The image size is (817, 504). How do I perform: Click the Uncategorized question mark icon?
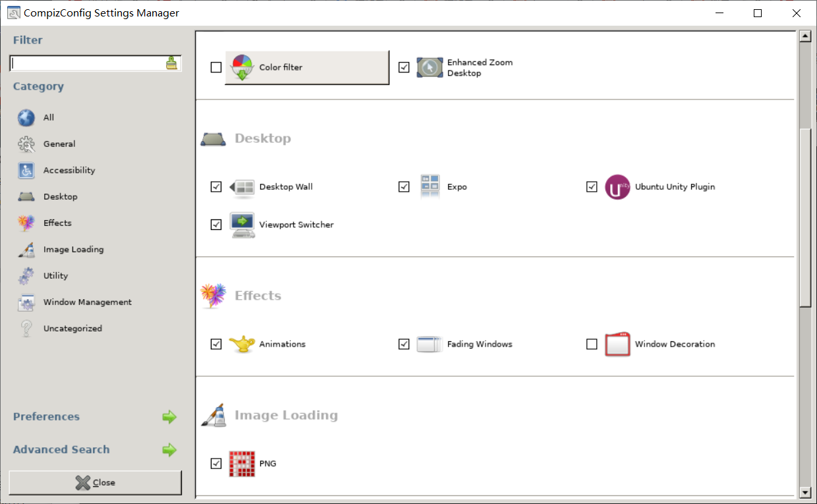pyautogui.click(x=26, y=329)
